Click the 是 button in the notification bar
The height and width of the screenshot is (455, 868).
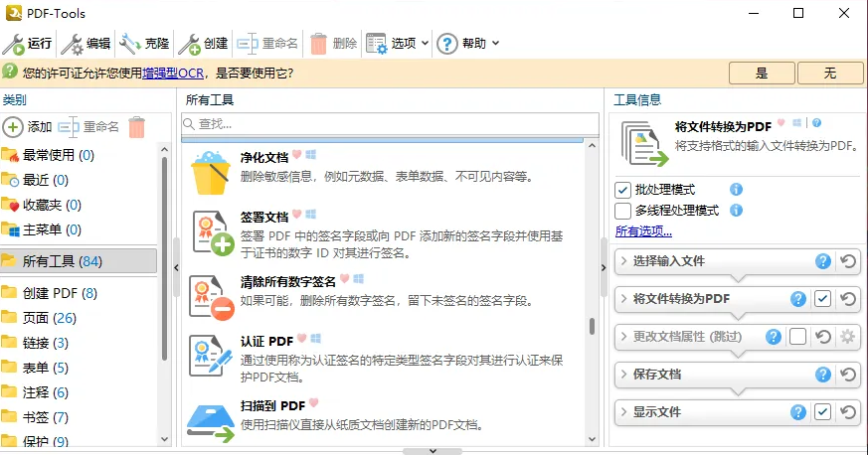[762, 73]
